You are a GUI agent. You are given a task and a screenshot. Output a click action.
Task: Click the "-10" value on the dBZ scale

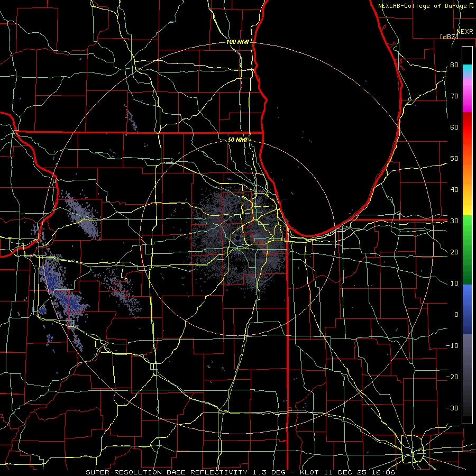coord(452,346)
